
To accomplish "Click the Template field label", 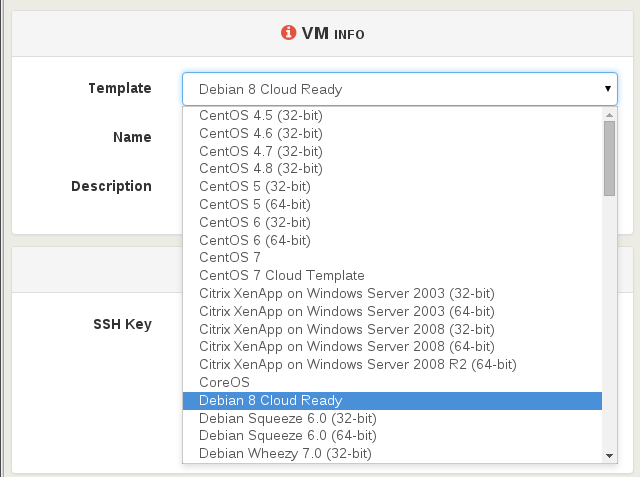I will (120, 89).
